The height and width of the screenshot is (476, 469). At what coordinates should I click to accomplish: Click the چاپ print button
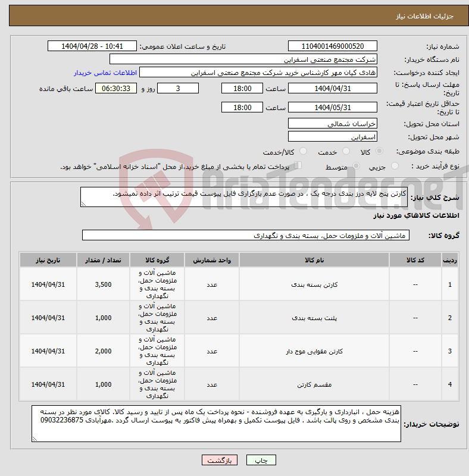click(x=261, y=460)
